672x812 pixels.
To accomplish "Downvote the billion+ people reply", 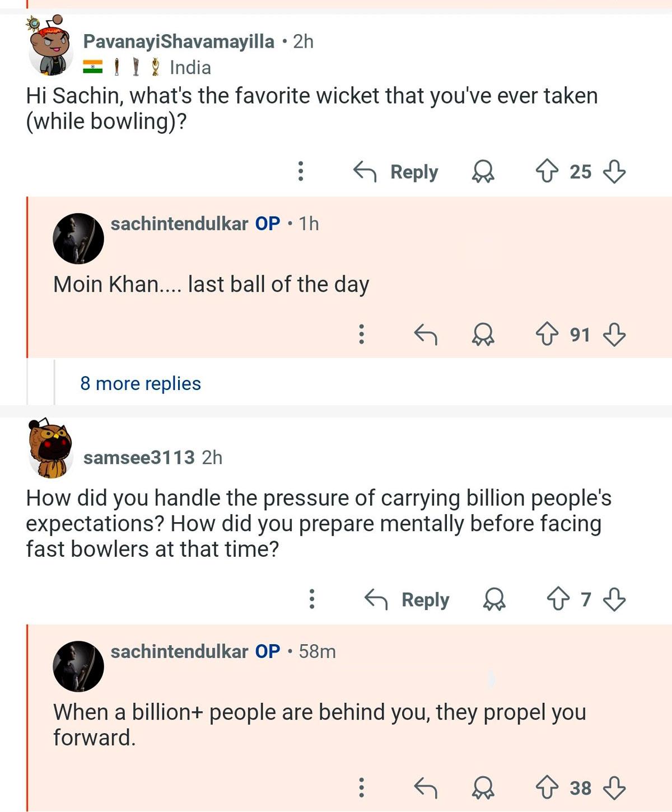I will 614,787.
